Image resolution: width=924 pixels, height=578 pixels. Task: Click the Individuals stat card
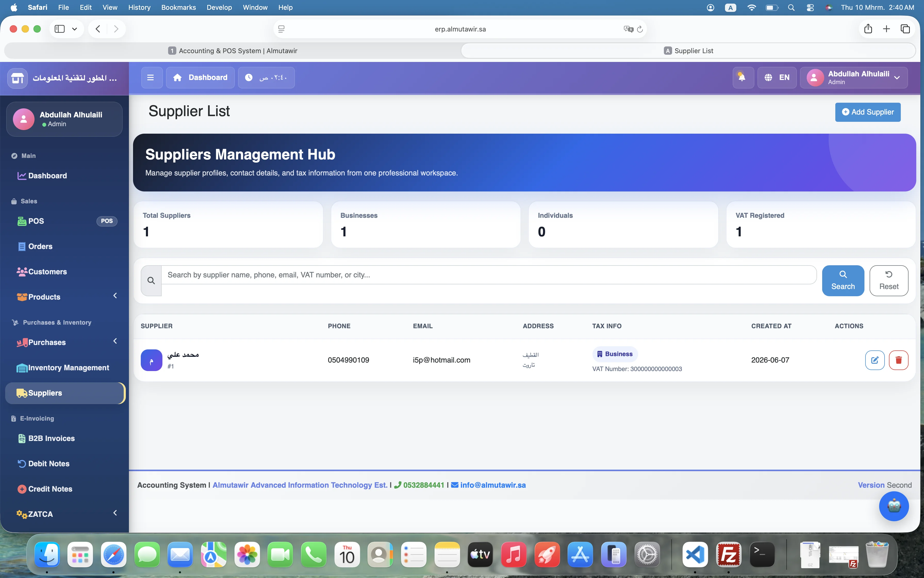[x=623, y=225]
